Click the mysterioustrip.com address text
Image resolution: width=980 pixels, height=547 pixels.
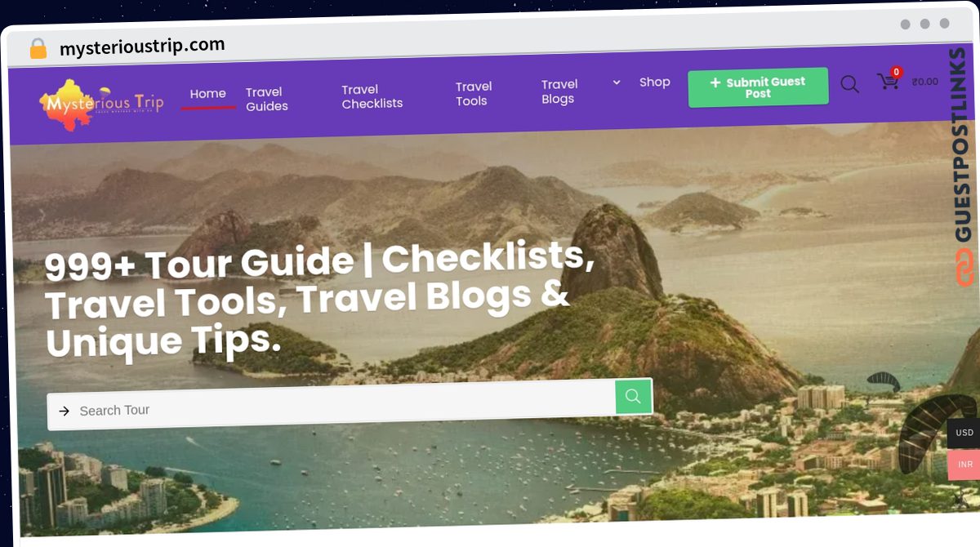142,47
